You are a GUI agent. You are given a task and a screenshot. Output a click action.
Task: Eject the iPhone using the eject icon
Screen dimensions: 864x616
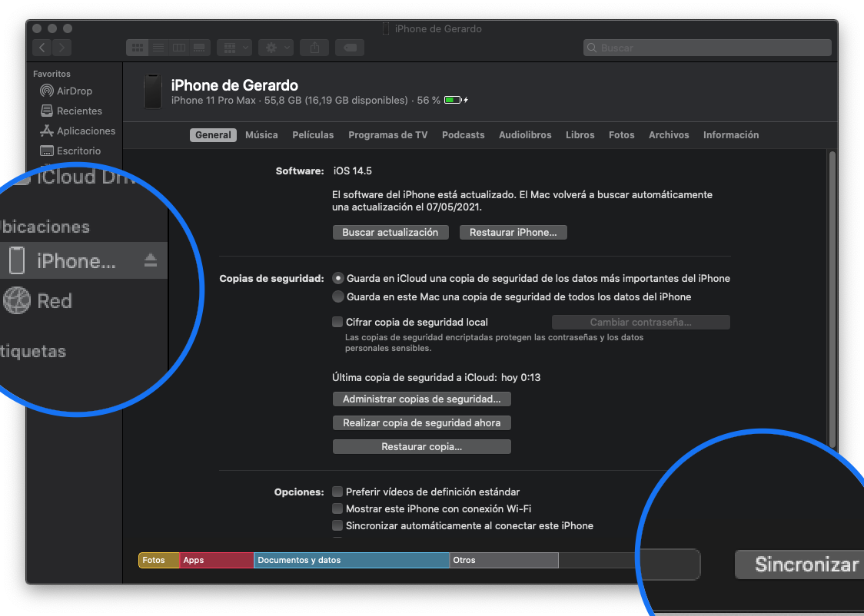(x=152, y=260)
